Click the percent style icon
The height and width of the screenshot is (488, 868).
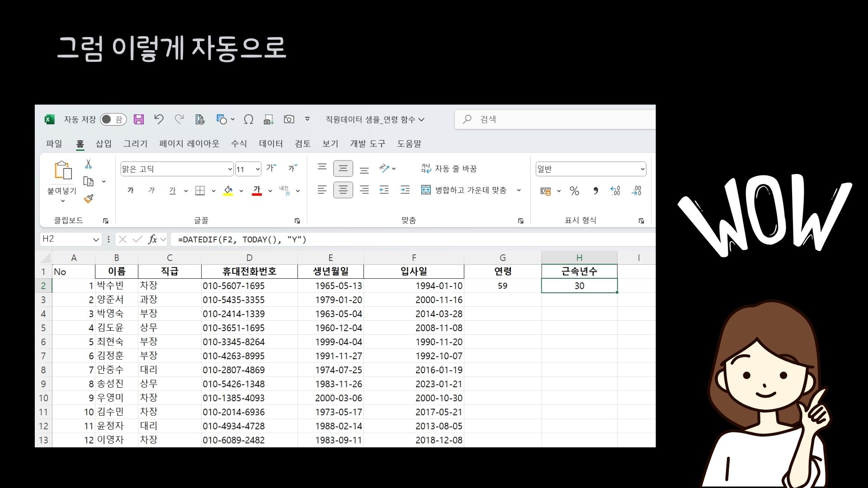[x=574, y=191]
